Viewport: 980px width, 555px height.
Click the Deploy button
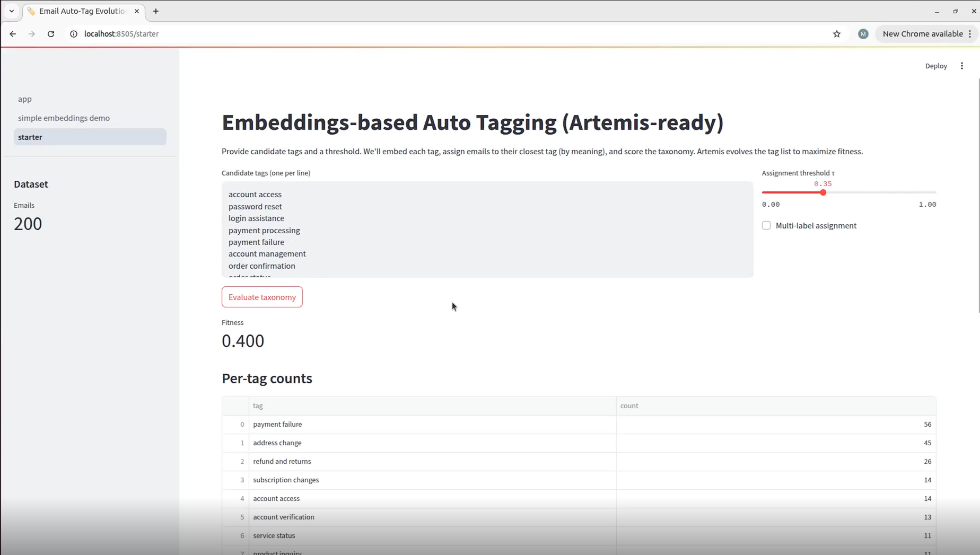coord(935,66)
